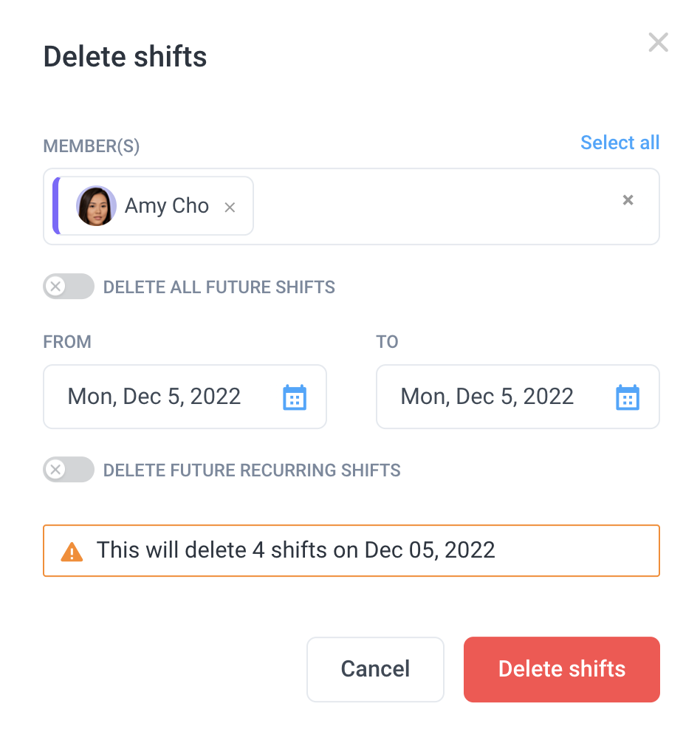Open the To date calendar icon
Image resolution: width=700 pixels, height=743 pixels.
point(628,397)
